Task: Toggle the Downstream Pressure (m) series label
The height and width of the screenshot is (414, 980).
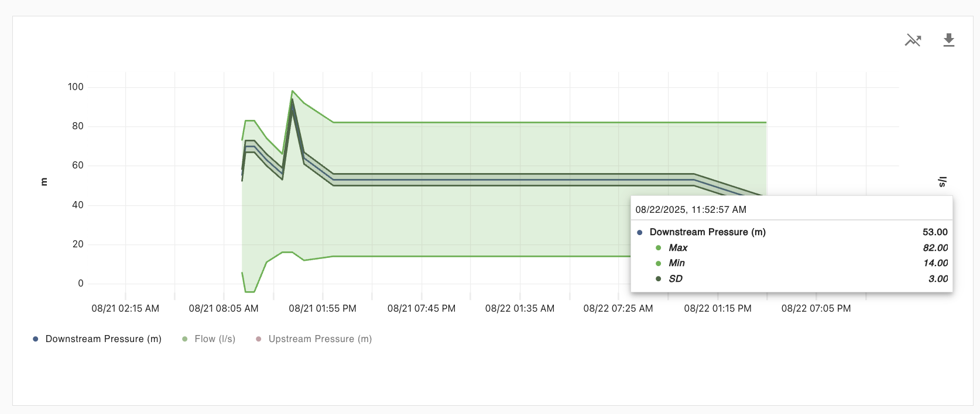Action: click(x=103, y=339)
